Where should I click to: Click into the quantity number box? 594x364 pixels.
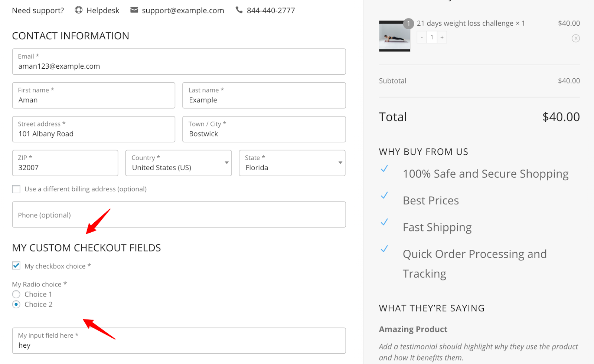(x=432, y=37)
